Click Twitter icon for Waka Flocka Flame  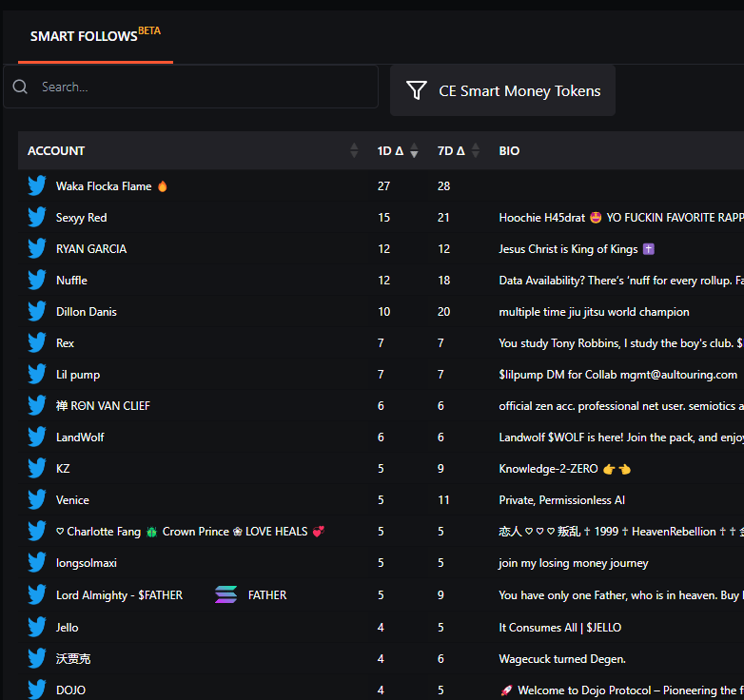36,185
